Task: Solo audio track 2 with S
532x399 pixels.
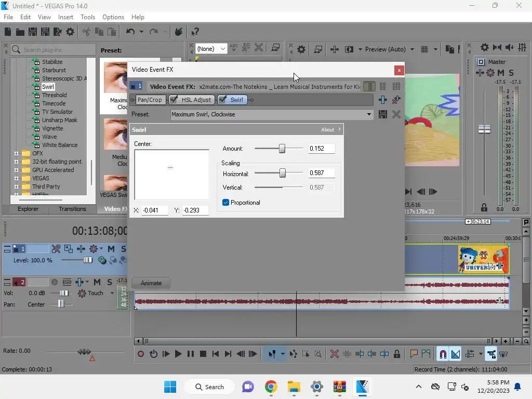Action: coord(109,282)
